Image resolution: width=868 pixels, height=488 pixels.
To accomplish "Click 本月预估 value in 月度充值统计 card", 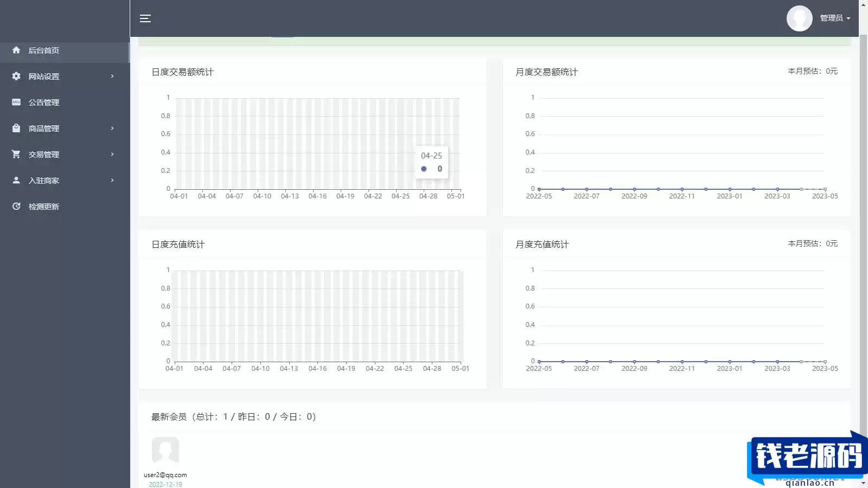I will (813, 243).
